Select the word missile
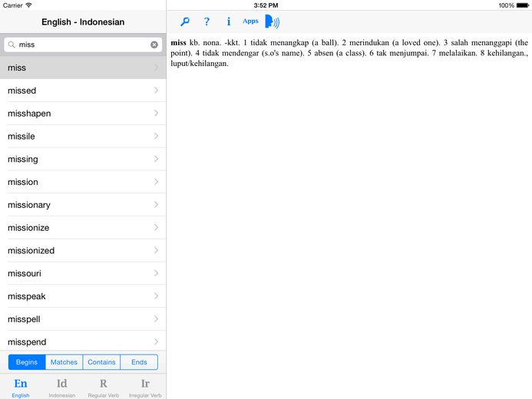Viewport: 532px width, 399px height. point(83,137)
